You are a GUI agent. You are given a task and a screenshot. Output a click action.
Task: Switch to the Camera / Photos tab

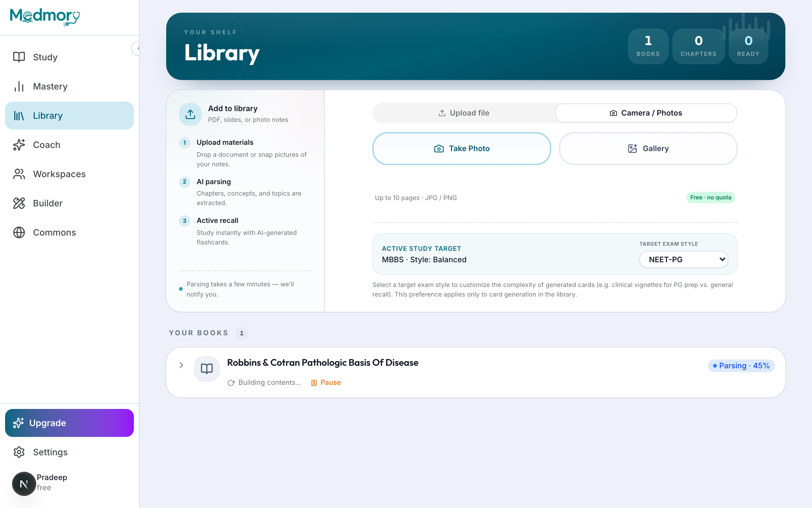pyautogui.click(x=646, y=113)
